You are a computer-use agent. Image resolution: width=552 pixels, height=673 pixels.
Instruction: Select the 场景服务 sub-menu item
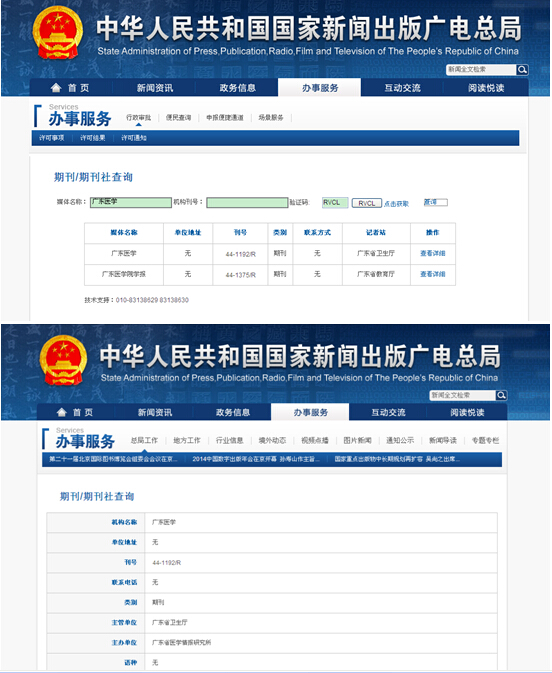271,118
